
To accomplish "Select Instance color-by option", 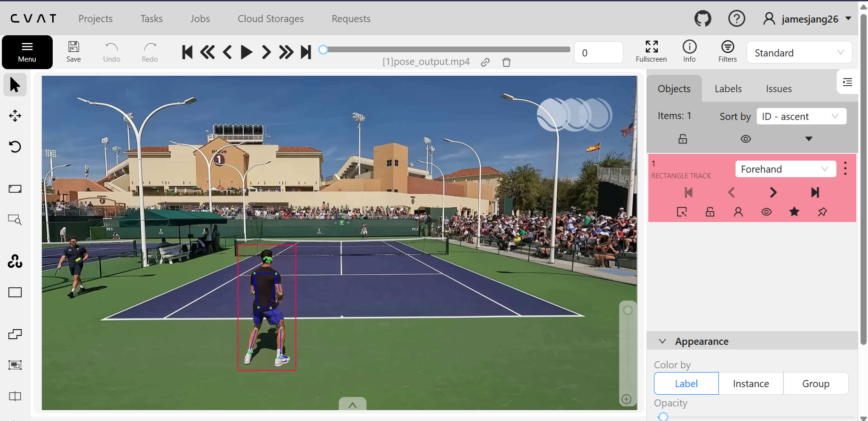I will click(x=751, y=384).
